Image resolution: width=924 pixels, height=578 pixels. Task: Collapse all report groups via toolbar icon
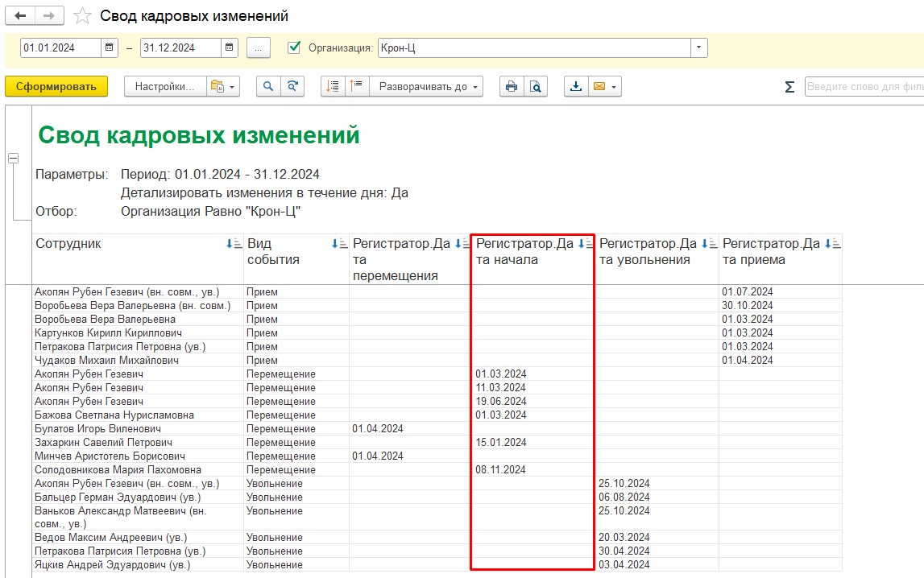[x=333, y=86]
